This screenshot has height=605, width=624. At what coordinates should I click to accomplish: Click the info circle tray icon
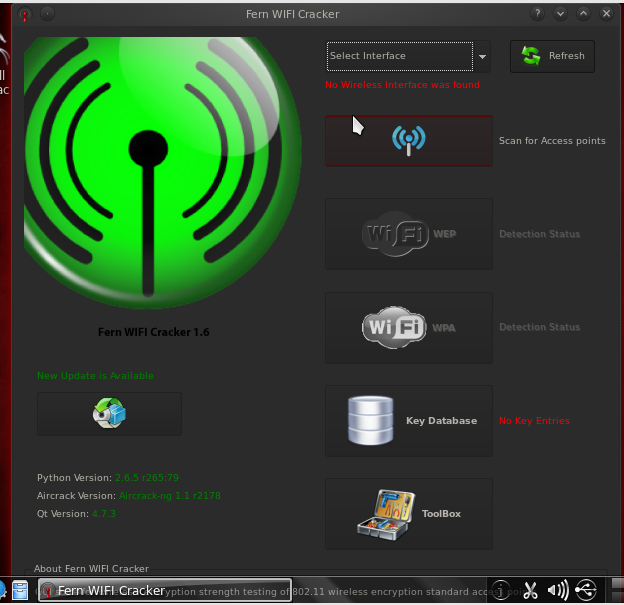tap(501, 590)
